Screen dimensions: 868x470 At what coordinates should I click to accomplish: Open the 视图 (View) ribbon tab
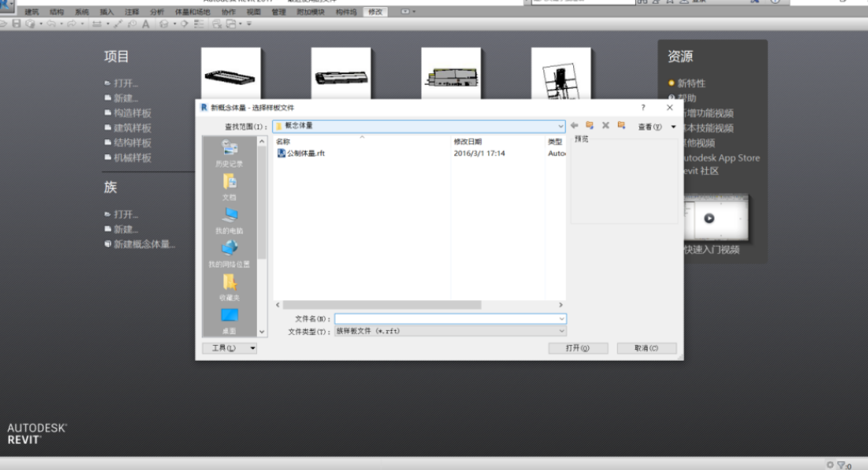253,12
